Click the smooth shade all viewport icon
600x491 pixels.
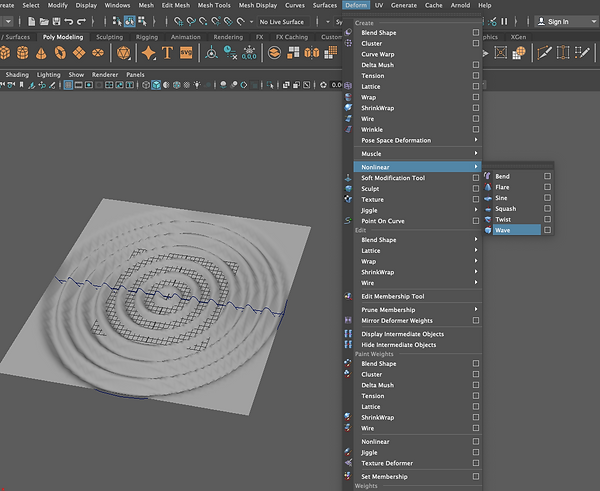pyautogui.click(x=156, y=85)
